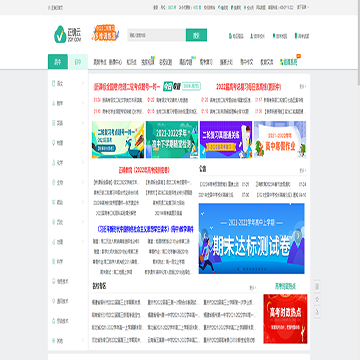Screen dimensions: 360x360
Task: Expand the chevron on the 生物 row
Action: pyautogui.click(x=83, y=182)
